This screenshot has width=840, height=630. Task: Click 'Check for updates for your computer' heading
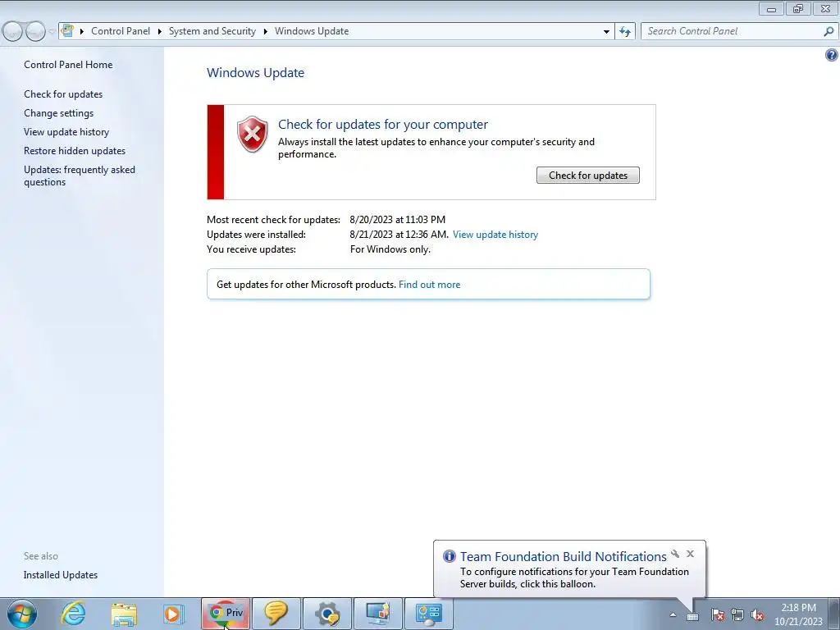pyautogui.click(x=382, y=125)
